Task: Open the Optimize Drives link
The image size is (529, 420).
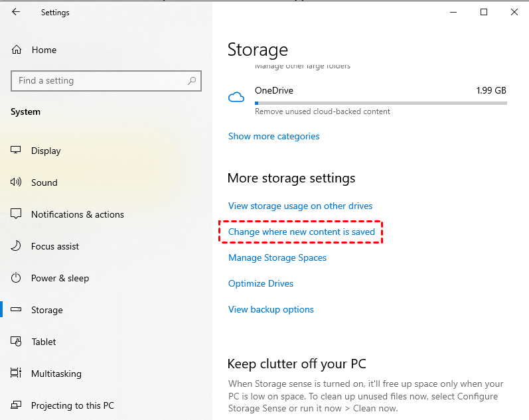Action: pos(260,283)
